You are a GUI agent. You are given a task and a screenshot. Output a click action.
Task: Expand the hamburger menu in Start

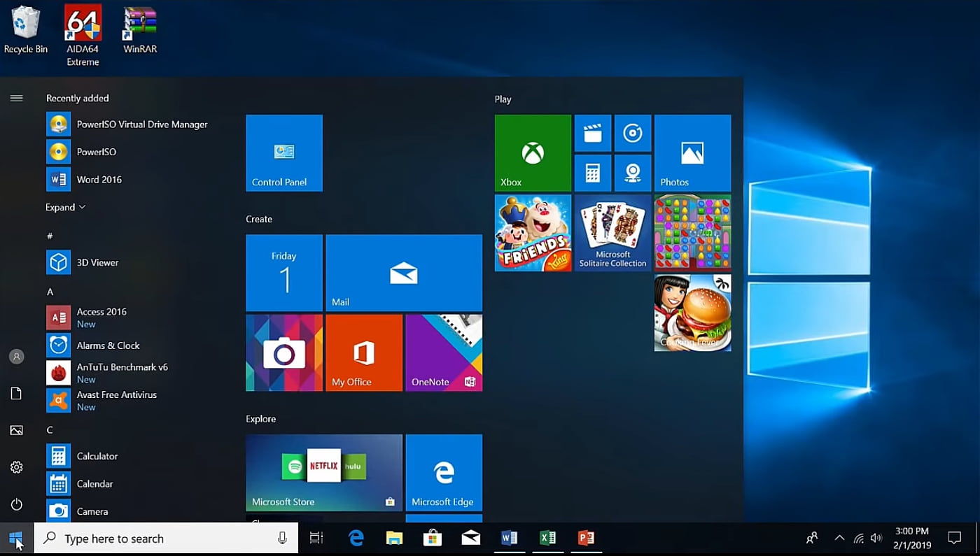click(x=17, y=98)
